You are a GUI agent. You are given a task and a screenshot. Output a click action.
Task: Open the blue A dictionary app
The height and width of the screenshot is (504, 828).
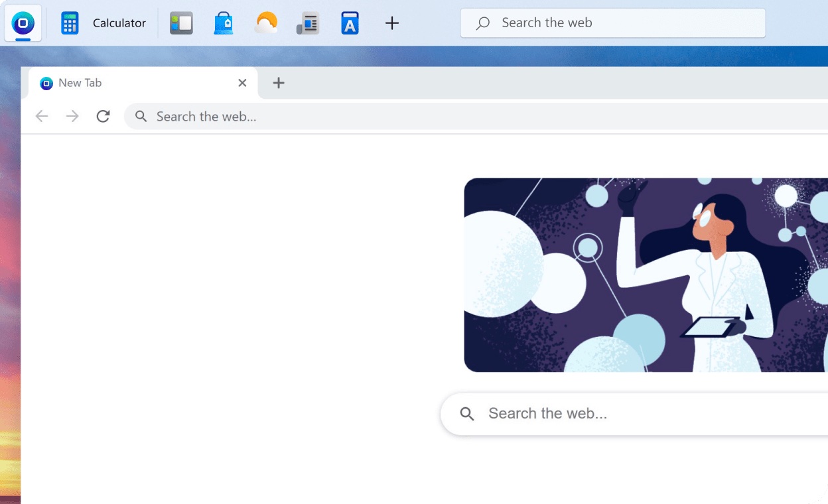point(350,23)
